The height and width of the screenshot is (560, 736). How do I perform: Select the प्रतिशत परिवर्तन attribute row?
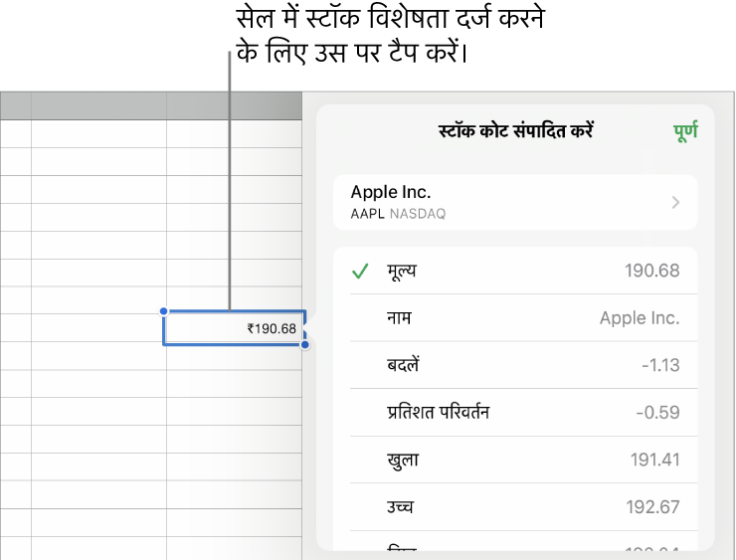tap(515, 412)
